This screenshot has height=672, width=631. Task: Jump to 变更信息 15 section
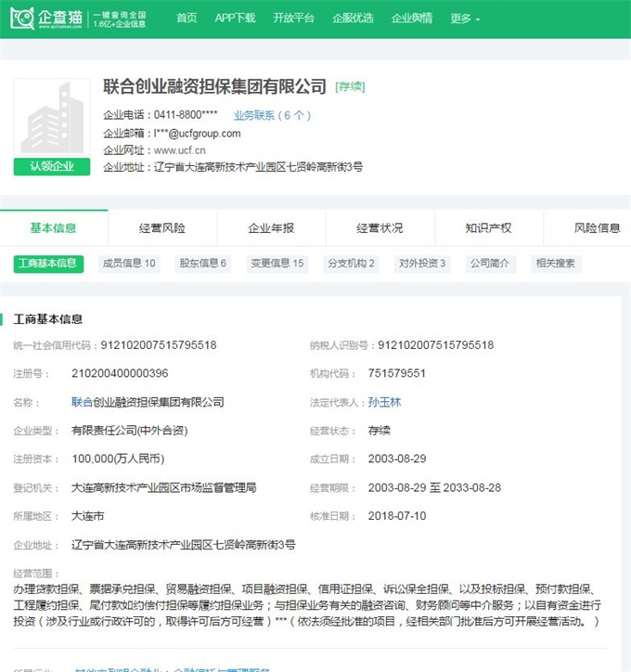point(277,264)
